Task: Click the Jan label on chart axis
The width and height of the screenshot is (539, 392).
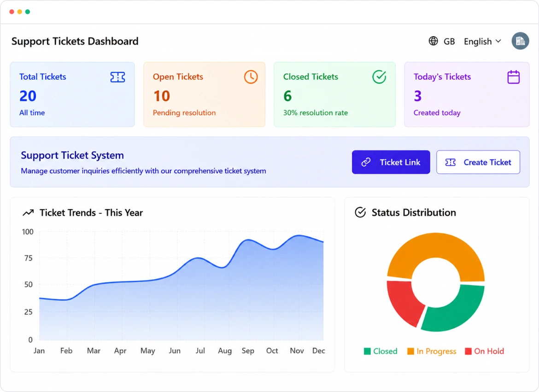Action: point(39,351)
